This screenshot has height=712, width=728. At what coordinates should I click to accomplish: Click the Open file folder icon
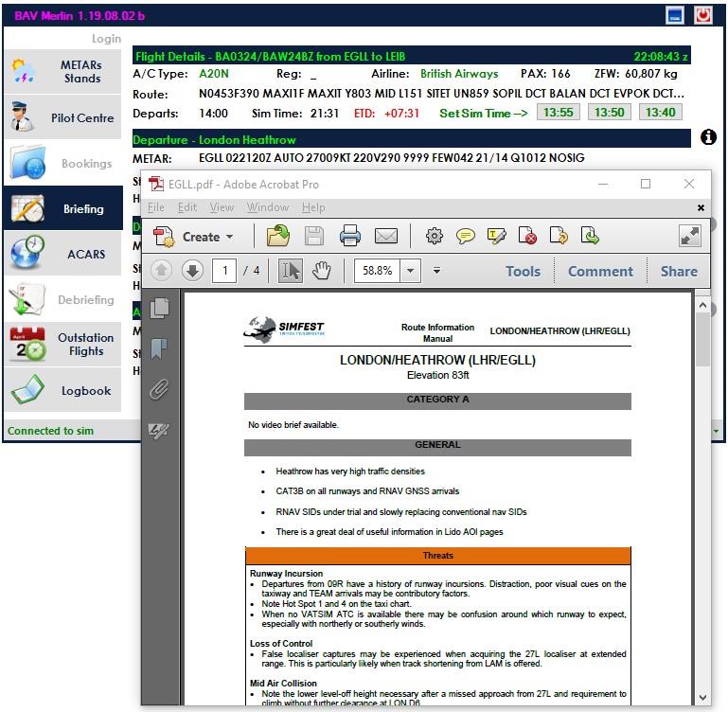pyautogui.click(x=277, y=236)
